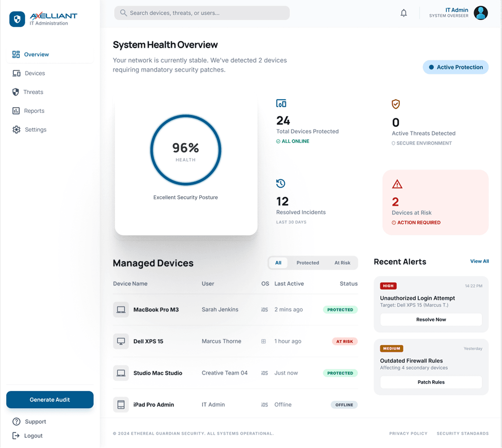The width and height of the screenshot is (502, 448).
Task: Click the history clock icon above Resolved Incidents
Action: click(281, 183)
